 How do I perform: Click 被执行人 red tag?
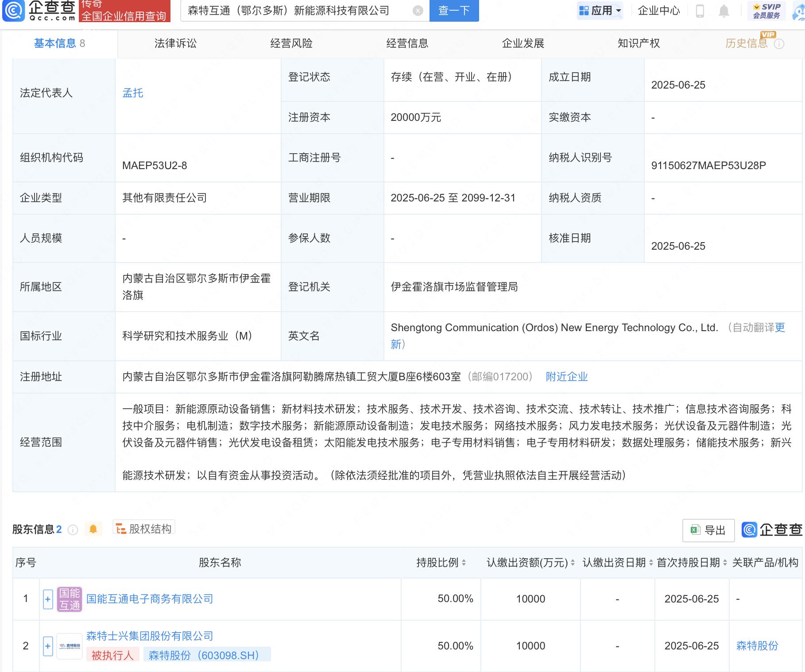coord(112,655)
